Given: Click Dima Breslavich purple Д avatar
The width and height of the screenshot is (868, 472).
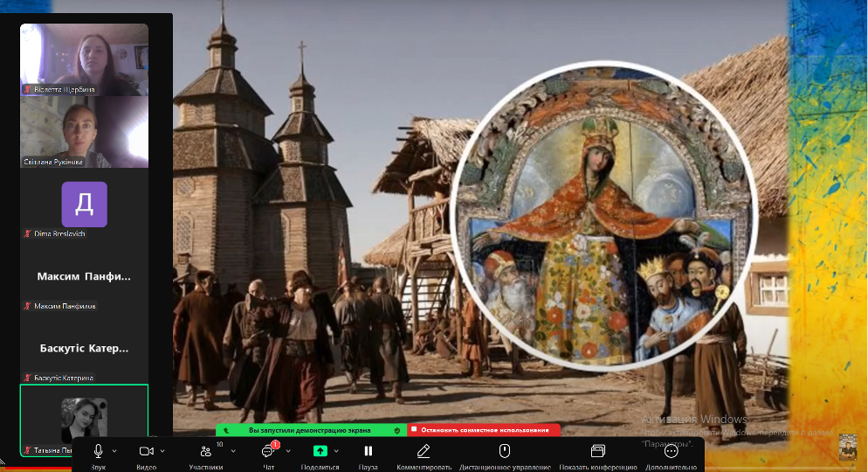Looking at the screenshot, I should point(84,205).
